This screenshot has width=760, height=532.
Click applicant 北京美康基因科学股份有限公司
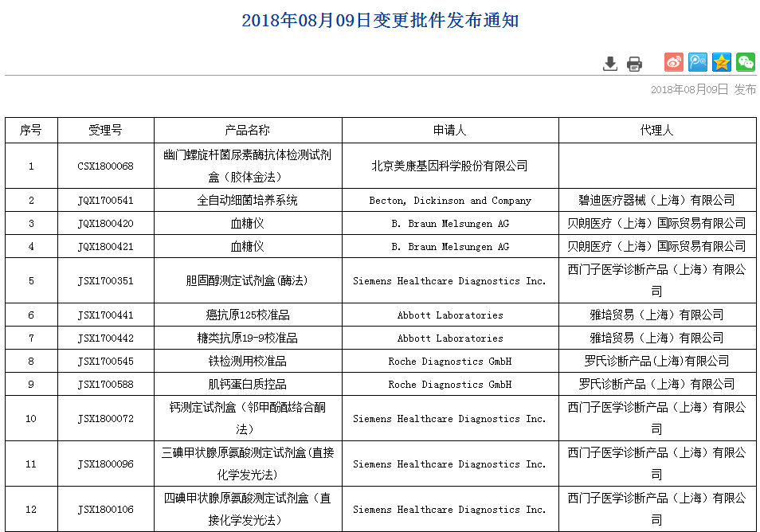449,166
